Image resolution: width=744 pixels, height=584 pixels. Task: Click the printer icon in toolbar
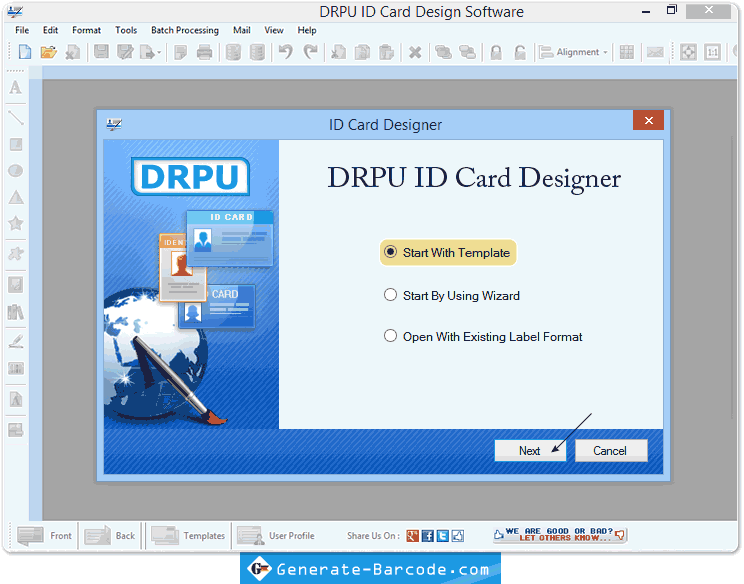click(x=204, y=52)
